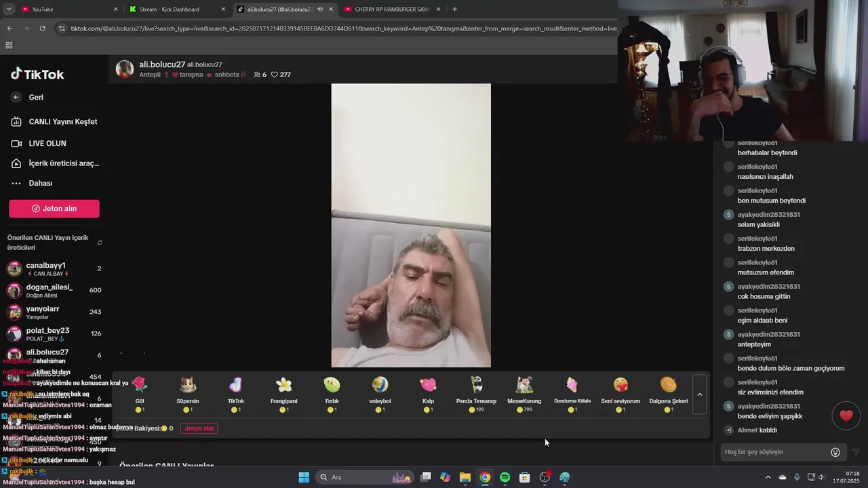
Task: Open File Explorer from taskbar
Action: point(465,477)
